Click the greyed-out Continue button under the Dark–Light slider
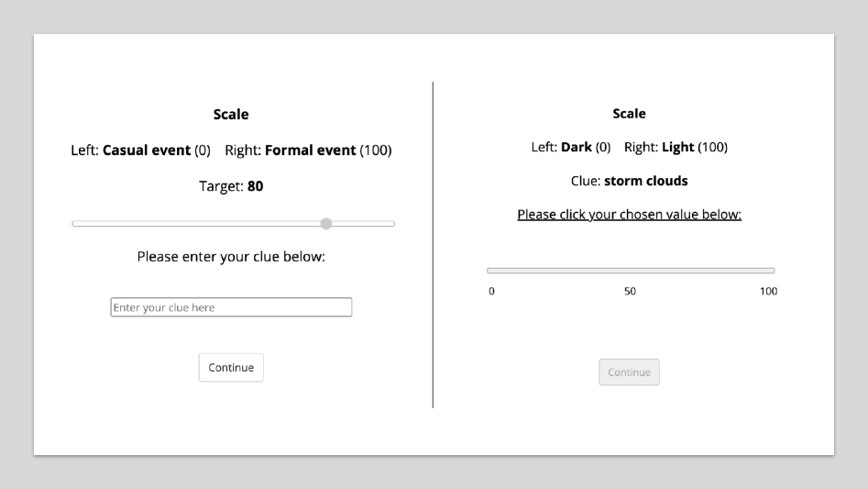The height and width of the screenshot is (489, 868). pos(629,372)
